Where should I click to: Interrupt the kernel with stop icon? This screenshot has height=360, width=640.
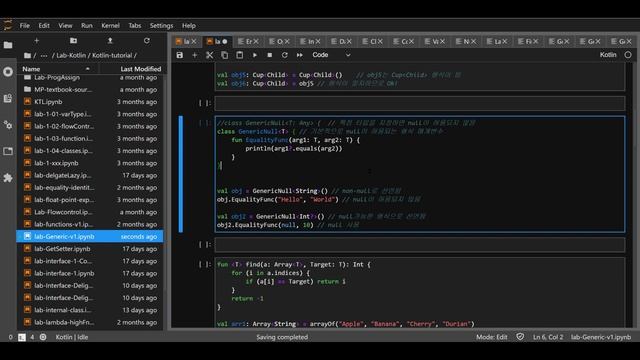(269, 55)
